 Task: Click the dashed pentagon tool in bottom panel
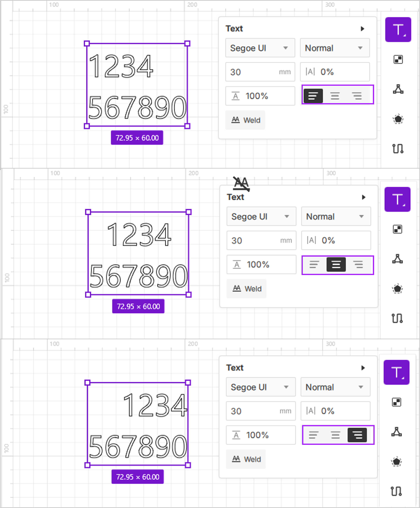[x=397, y=462]
